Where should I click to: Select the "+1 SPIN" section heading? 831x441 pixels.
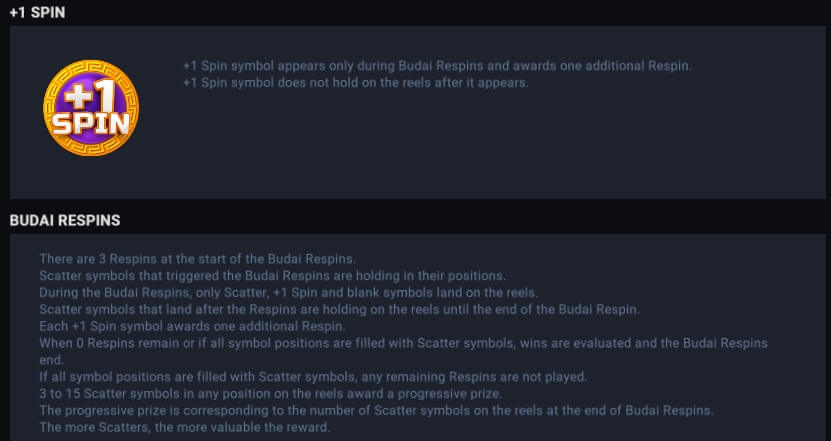37,13
